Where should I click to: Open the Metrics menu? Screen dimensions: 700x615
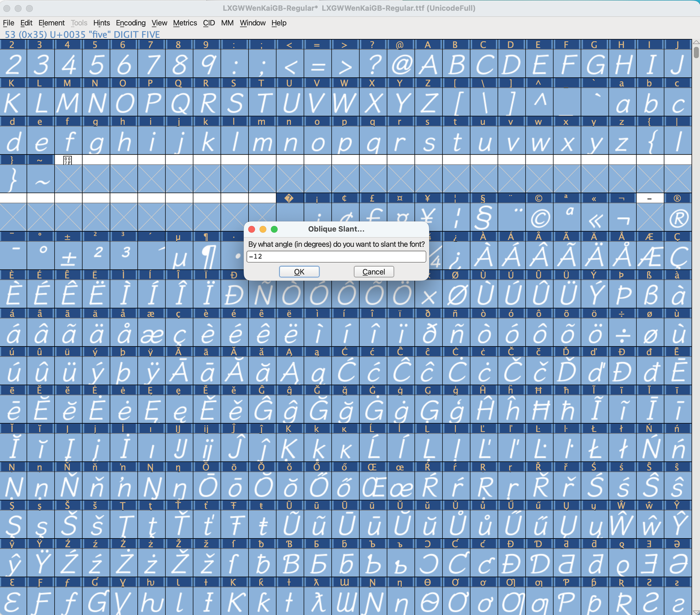tap(185, 23)
